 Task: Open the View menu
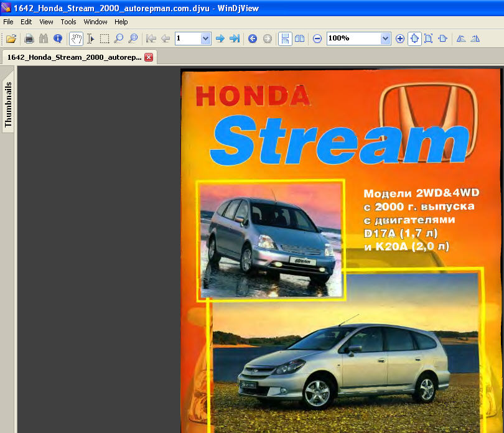click(46, 22)
